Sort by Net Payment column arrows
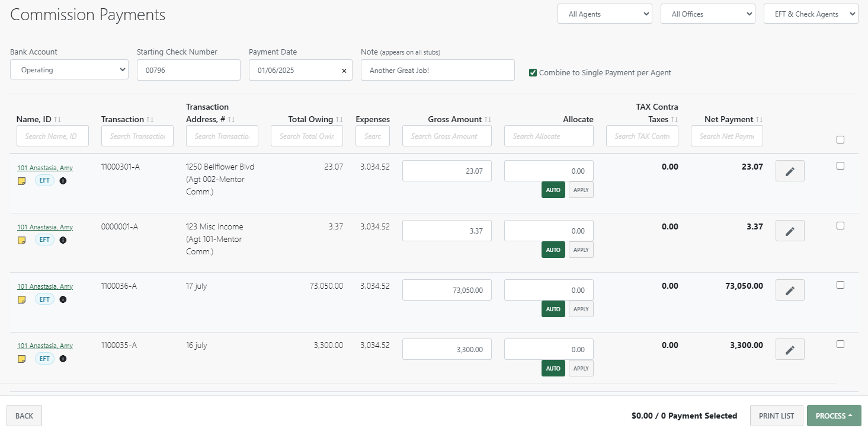 point(759,120)
